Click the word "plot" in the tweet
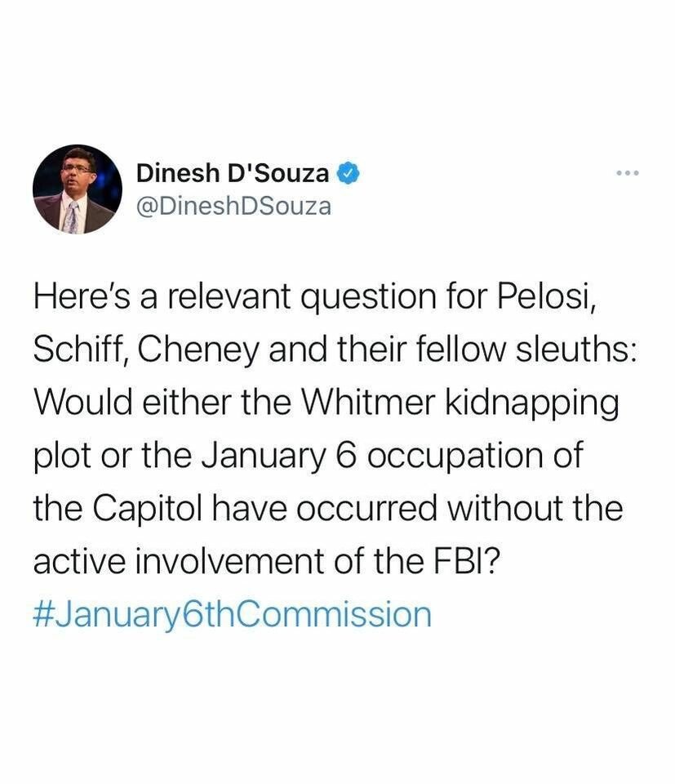675x784 pixels. [60, 457]
